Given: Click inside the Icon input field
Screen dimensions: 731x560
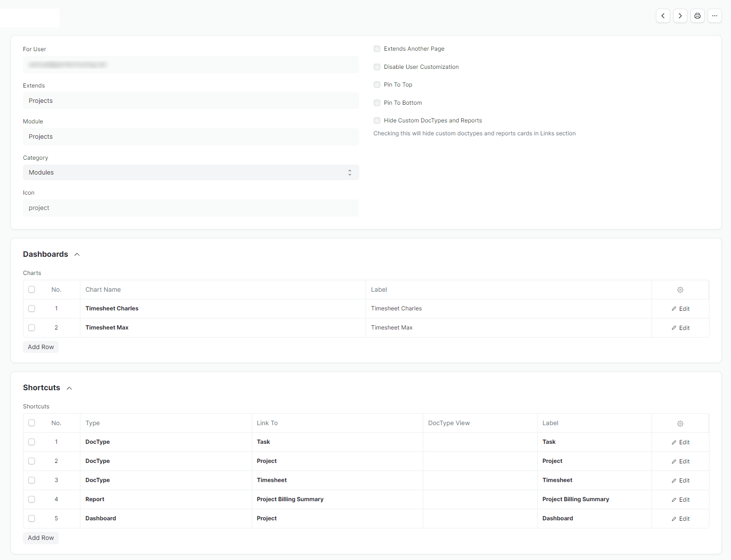Looking at the screenshot, I should point(191,208).
